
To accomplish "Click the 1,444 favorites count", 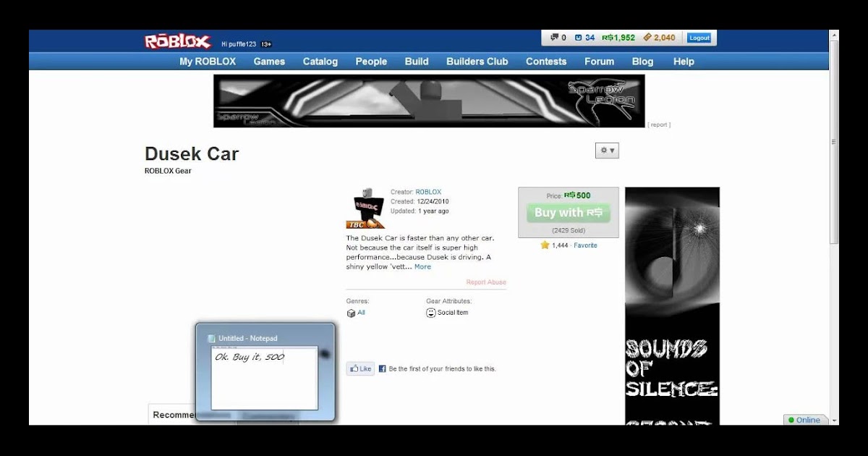I will coord(560,245).
